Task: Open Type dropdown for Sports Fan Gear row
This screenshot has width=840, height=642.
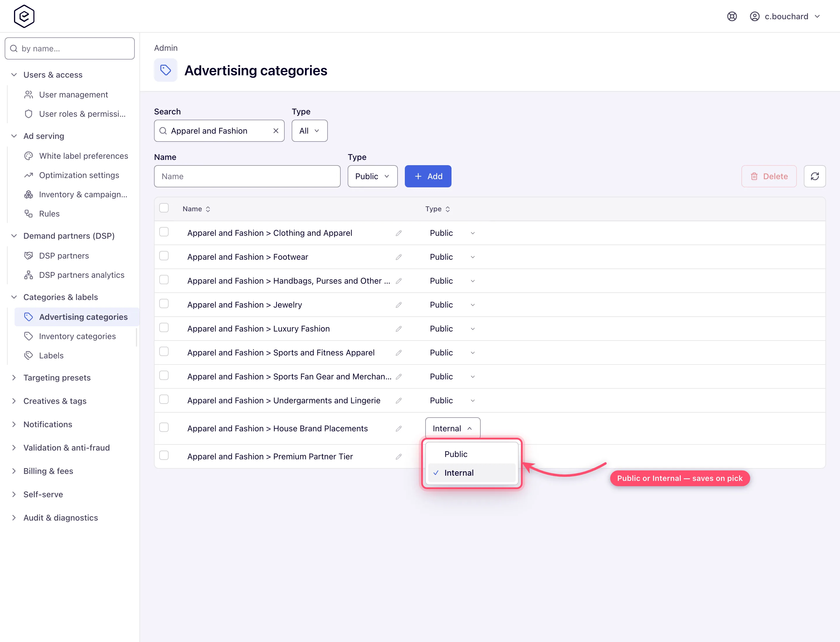Action: (452, 376)
